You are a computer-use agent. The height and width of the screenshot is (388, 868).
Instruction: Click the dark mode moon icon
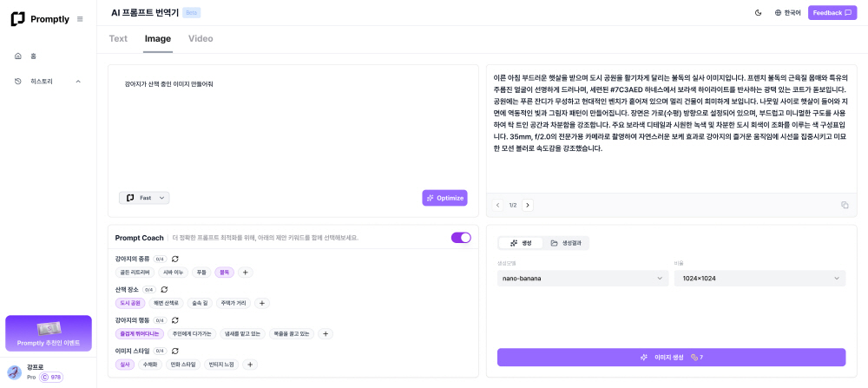tap(758, 13)
